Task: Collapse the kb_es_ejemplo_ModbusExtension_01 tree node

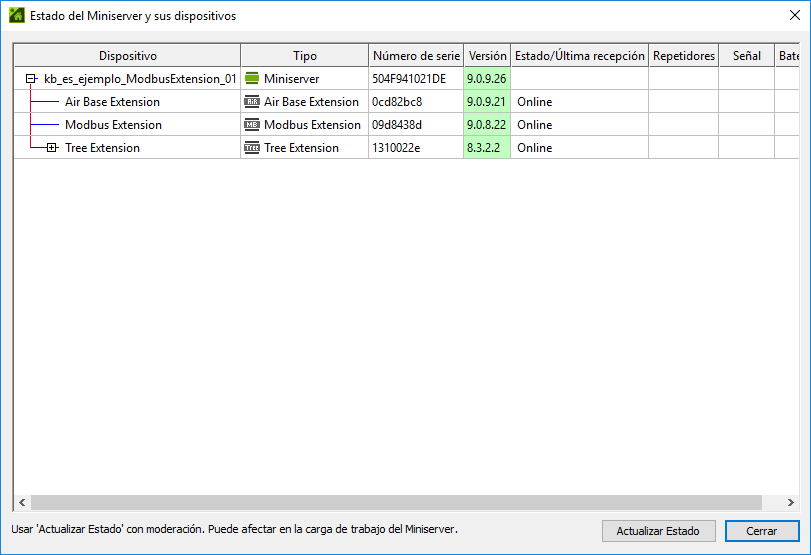Action: coord(31,79)
